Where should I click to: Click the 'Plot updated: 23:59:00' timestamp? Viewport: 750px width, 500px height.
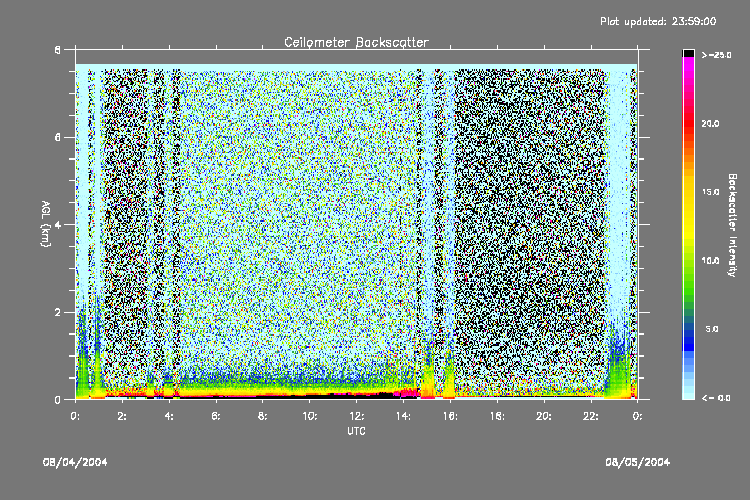pyautogui.click(x=658, y=22)
